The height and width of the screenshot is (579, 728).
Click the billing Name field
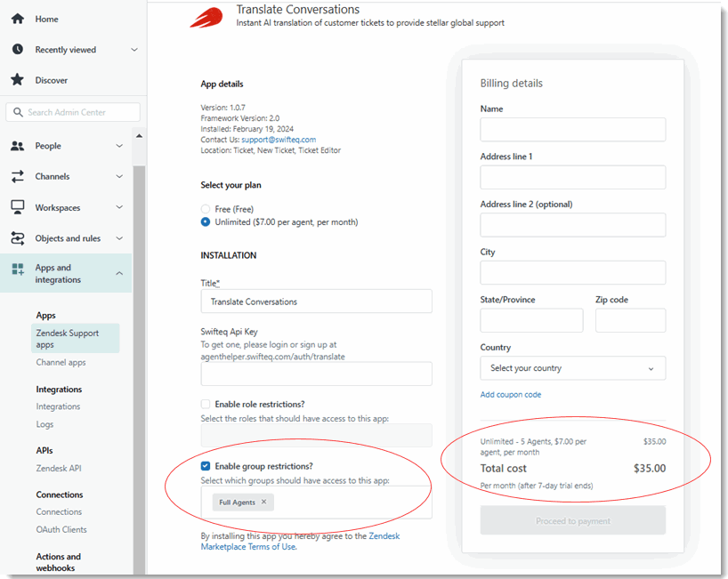572,130
